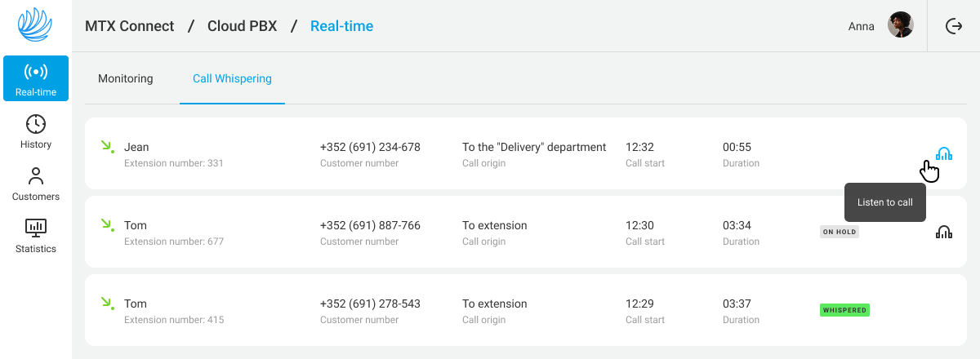Select Tom's call row with extension 415
This screenshot has height=359, width=980.
523,310
